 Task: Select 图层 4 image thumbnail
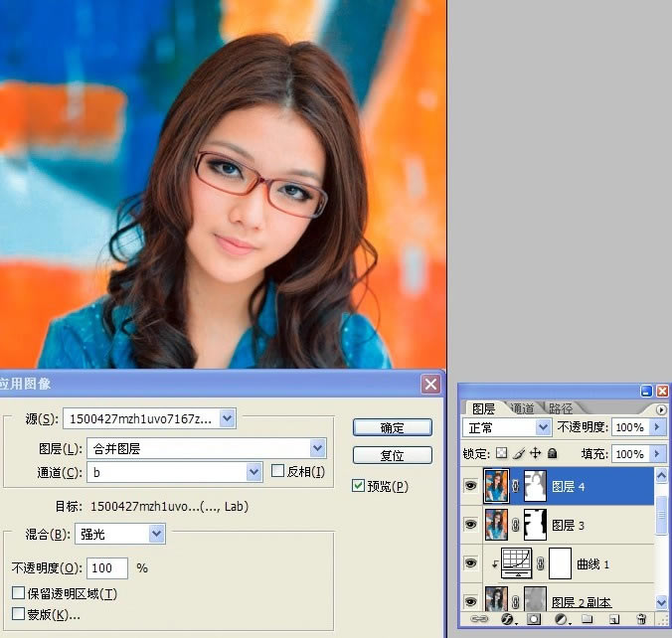click(496, 486)
